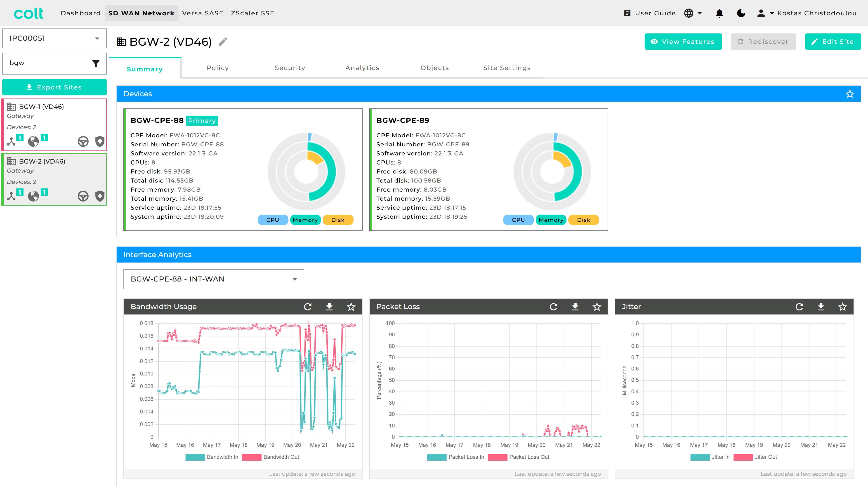Favorite the Bandwidth Usage chart
The height and width of the screenshot is (488, 868).
pos(351,307)
